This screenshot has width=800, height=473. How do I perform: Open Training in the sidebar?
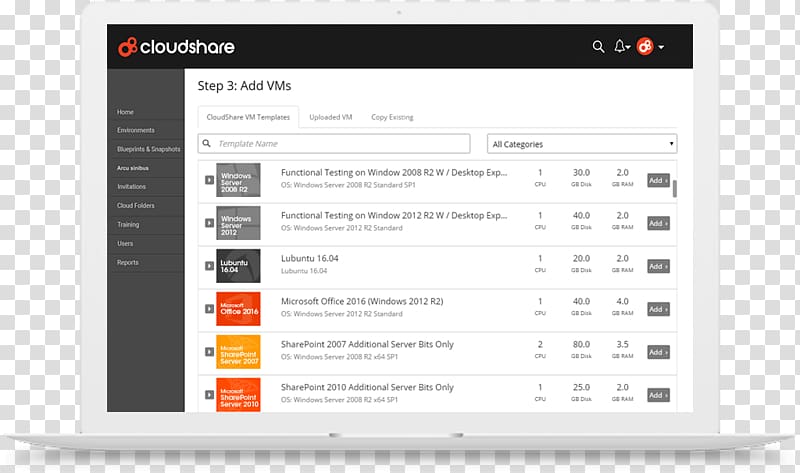(128, 225)
